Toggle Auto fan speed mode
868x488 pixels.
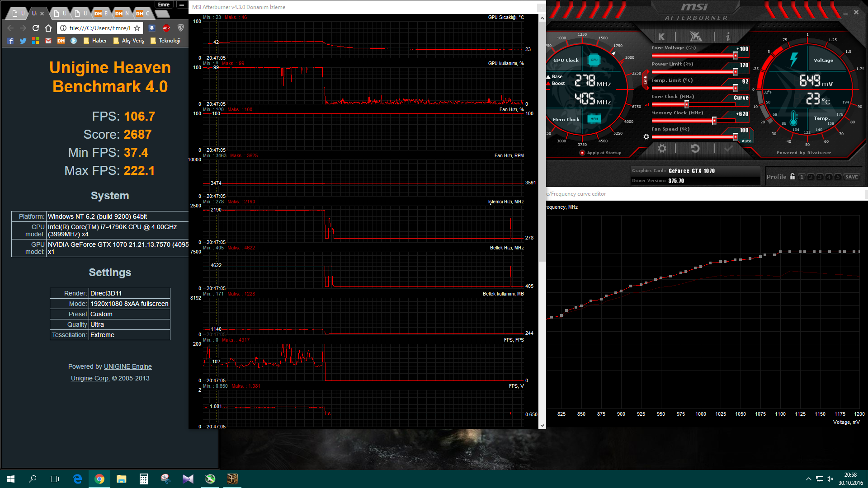[x=746, y=141]
